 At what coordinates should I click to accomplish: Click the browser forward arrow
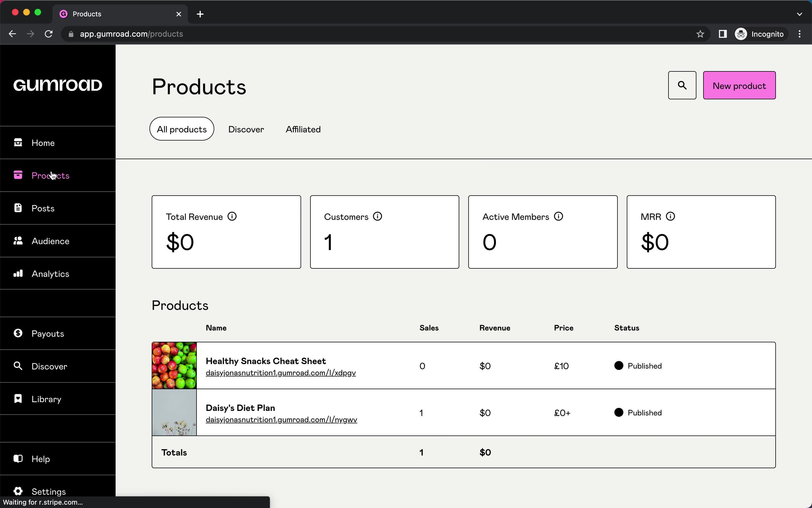tap(30, 34)
